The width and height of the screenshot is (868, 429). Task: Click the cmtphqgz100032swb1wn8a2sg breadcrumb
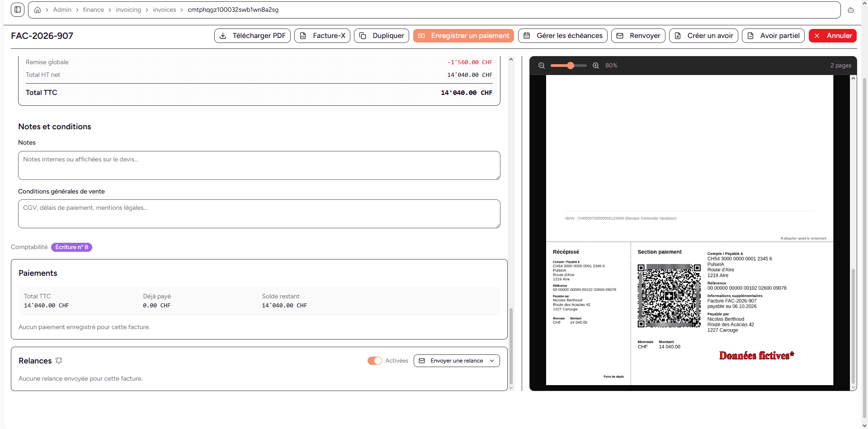click(233, 10)
